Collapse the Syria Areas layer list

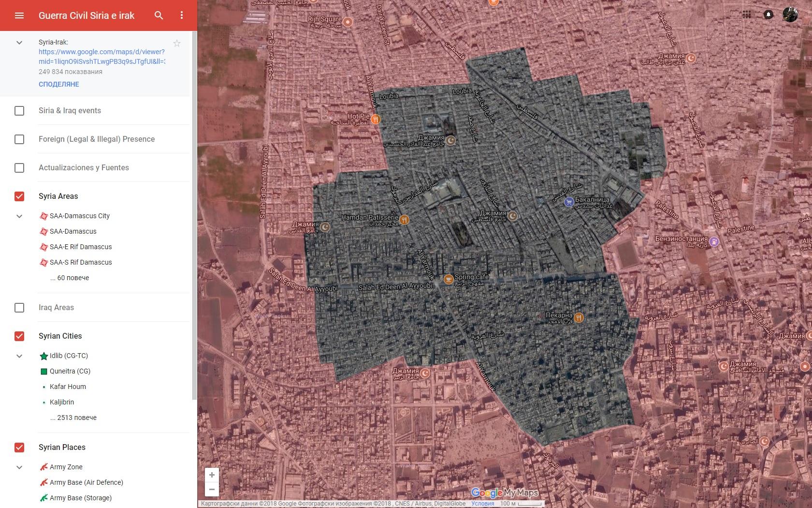coord(19,216)
